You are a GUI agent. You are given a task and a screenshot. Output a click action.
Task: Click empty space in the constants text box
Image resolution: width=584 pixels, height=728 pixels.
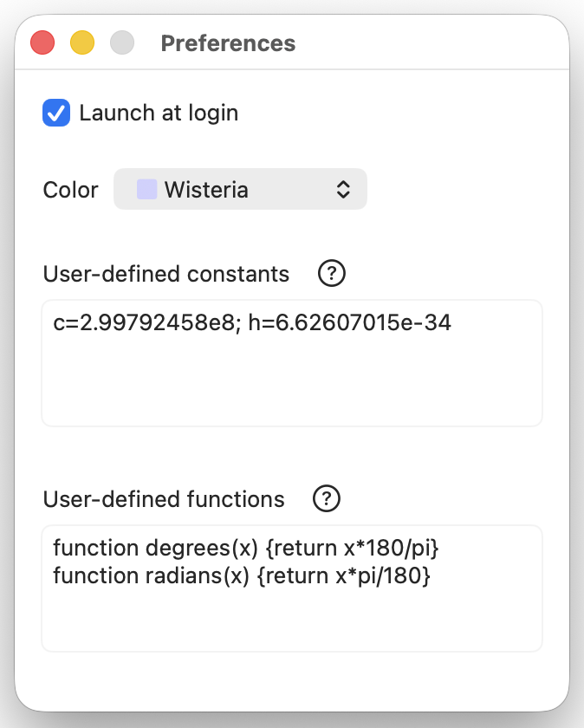[291, 386]
